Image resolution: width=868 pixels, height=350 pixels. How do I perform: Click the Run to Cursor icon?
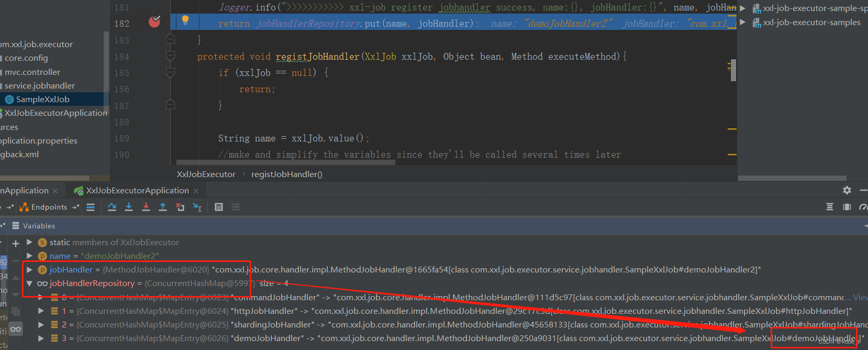click(197, 207)
